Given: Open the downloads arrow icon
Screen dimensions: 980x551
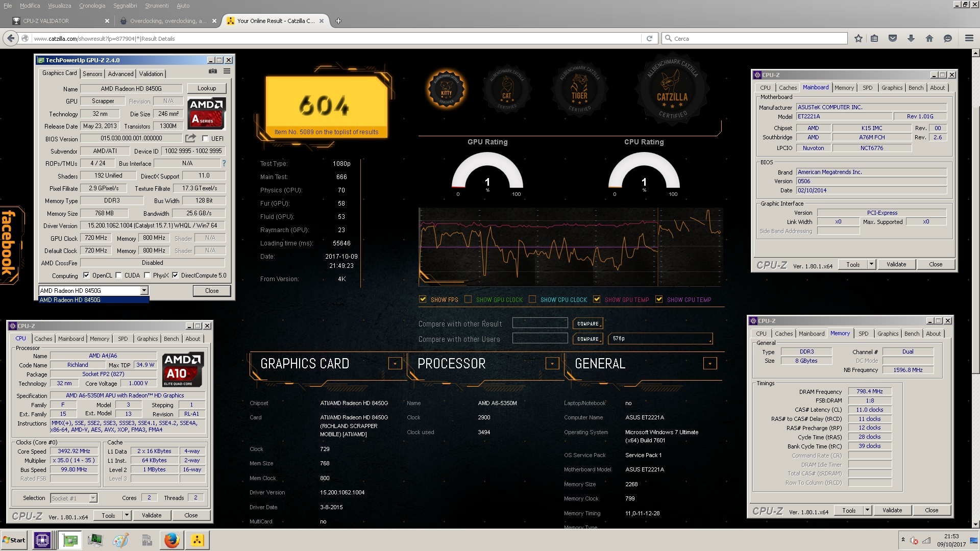Looking at the screenshot, I should 911,38.
